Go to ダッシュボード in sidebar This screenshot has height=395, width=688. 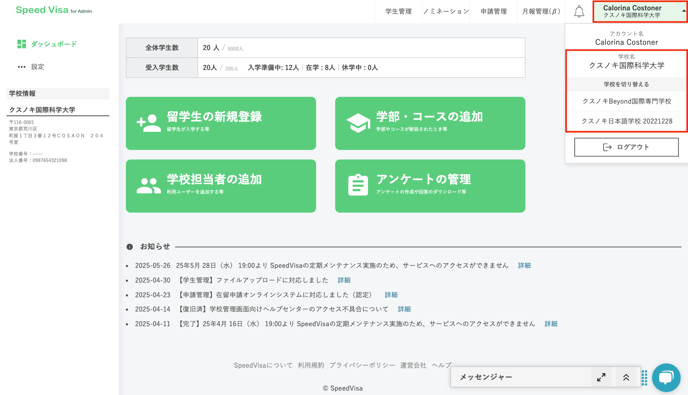click(x=54, y=44)
